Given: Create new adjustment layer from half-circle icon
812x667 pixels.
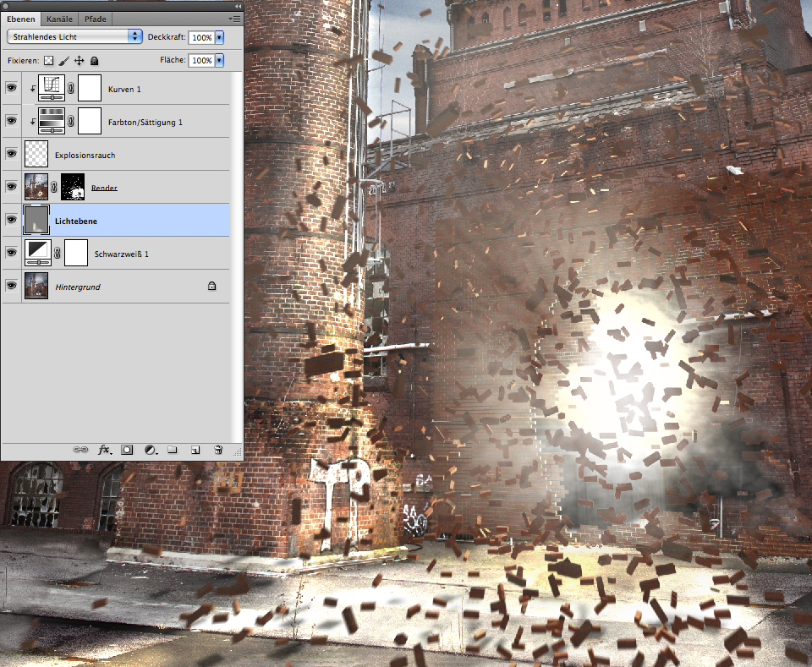Looking at the screenshot, I should click(150, 451).
